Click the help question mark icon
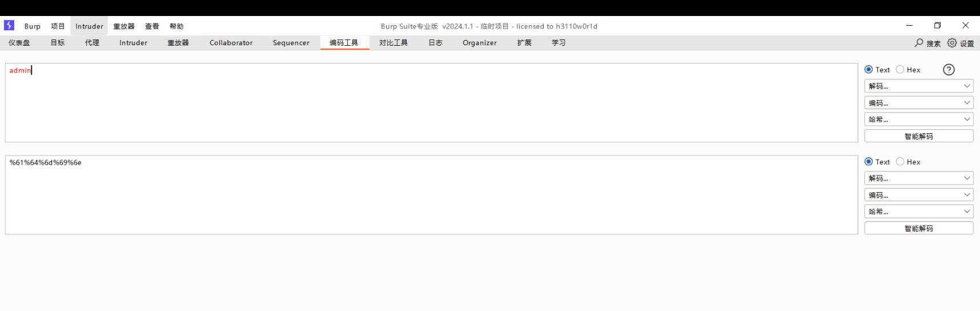Viewport: 980px width, 311px height. point(949,70)
